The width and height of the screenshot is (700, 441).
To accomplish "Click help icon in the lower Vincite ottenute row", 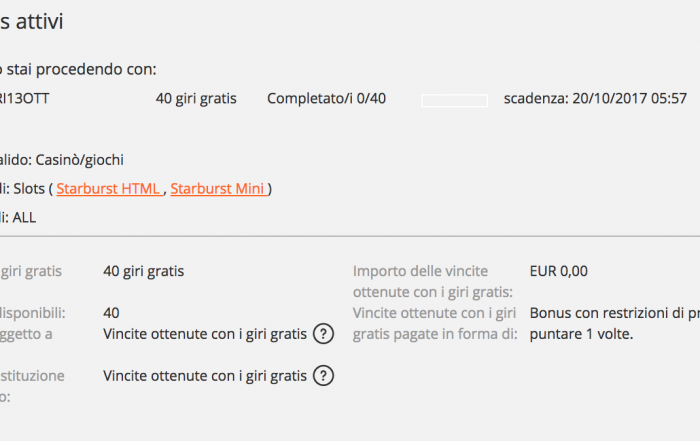I will (323, 376).
